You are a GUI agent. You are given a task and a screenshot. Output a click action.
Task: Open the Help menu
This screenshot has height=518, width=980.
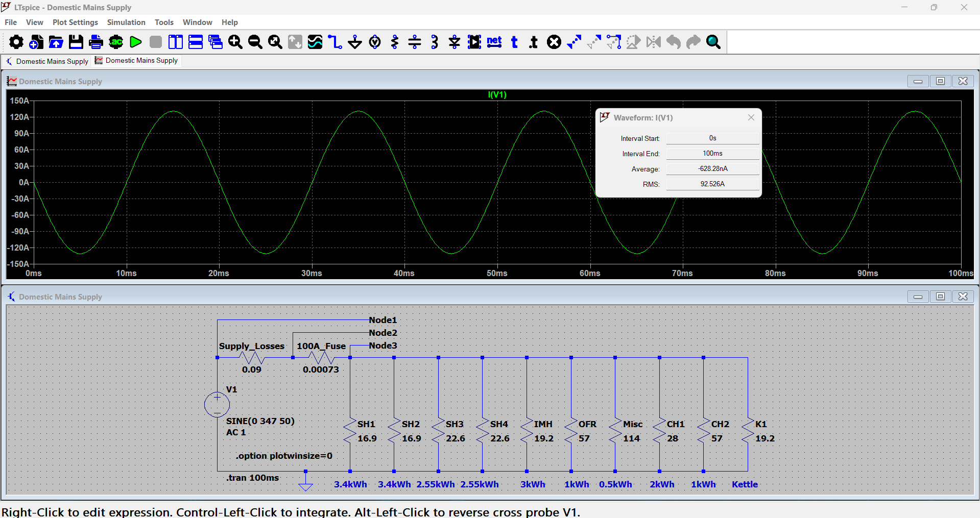point(229,22)
